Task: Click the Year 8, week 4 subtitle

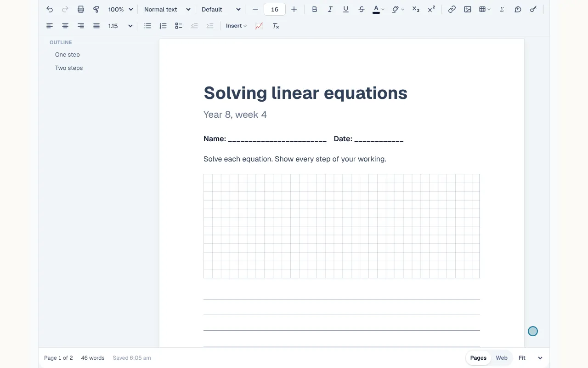Action: click(235, 115)
